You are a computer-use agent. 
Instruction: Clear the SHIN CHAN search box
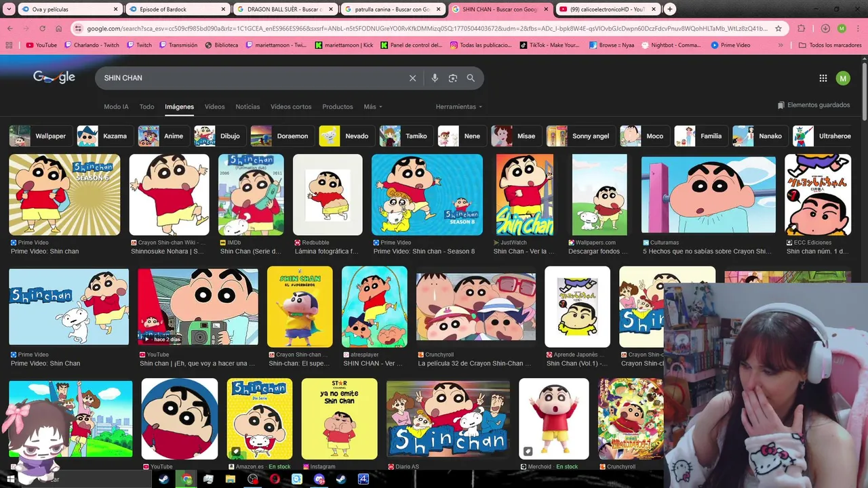[412, 78]
